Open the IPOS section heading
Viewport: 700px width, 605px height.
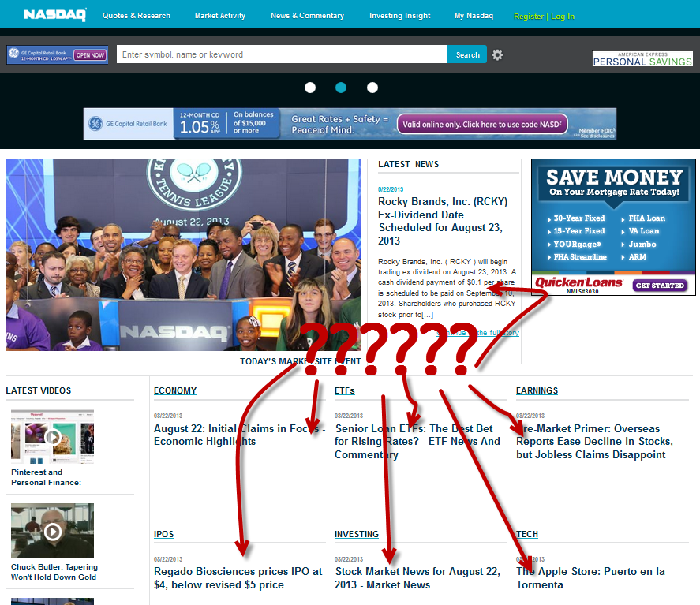tap(164, 534)
